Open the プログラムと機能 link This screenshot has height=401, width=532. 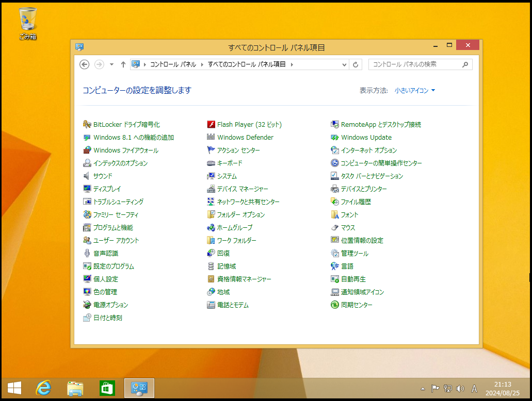click(x=114, y=227)
